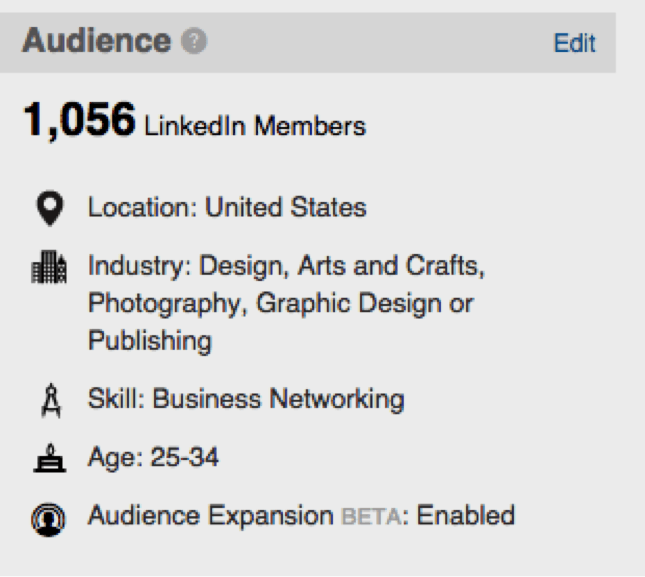This screenshot has height=577, width=645.
Task: Click Photography, Graphic Design or text line
Action: point(281,304)
